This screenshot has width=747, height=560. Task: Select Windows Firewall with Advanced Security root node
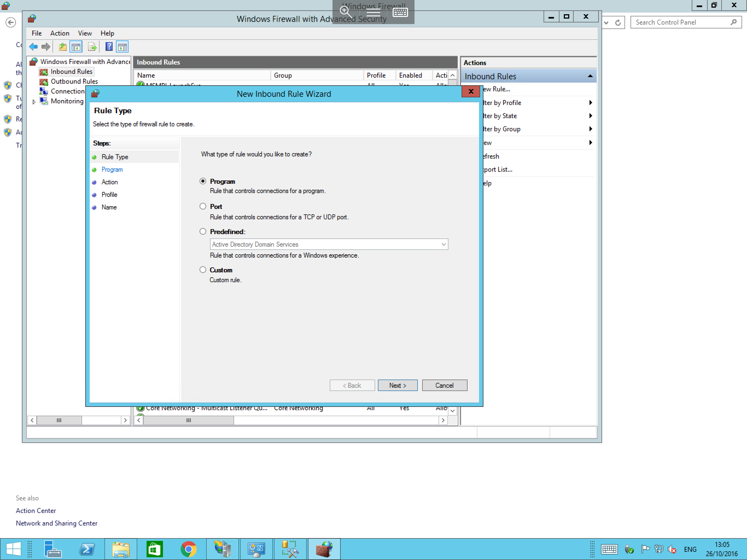click(85, 62)
